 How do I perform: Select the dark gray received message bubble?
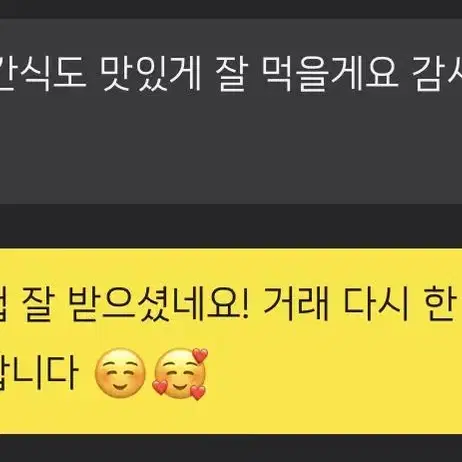pos(231,111)
